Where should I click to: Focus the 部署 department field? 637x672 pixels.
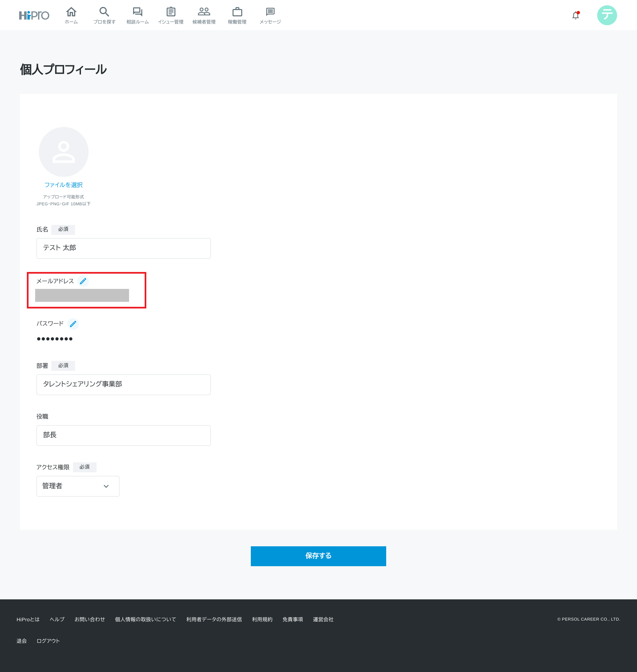point(123,384)
